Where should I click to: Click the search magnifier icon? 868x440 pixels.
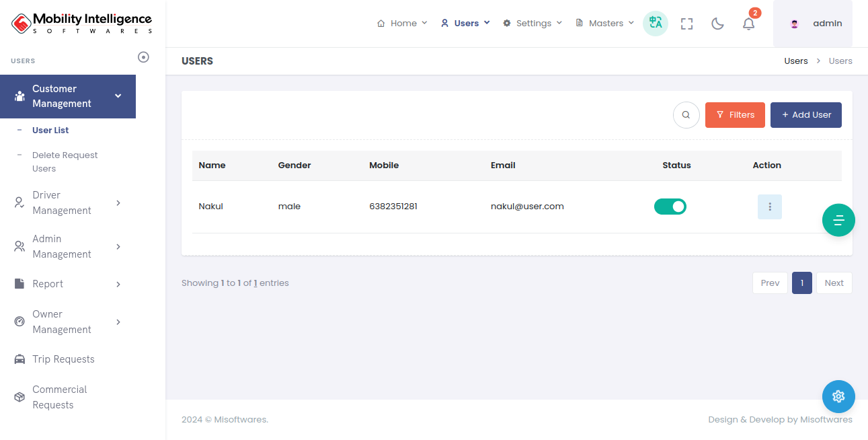click(x=686, y=115)
